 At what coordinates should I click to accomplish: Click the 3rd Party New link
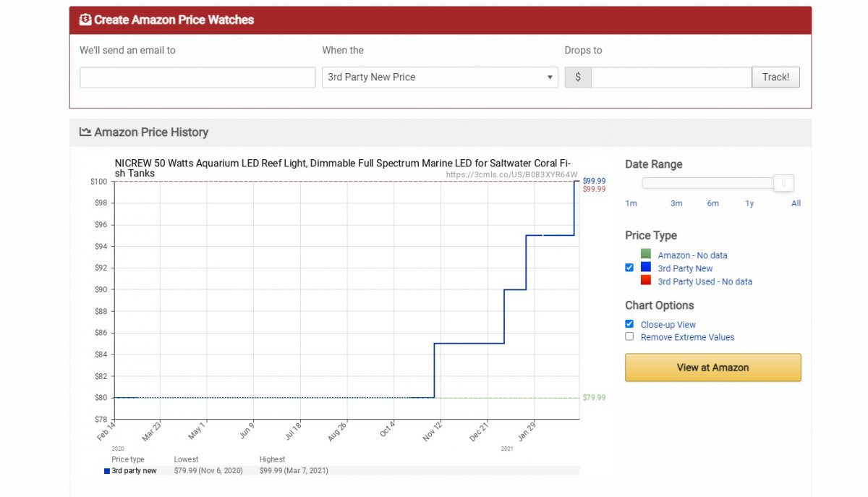click(x=685, y=268)
